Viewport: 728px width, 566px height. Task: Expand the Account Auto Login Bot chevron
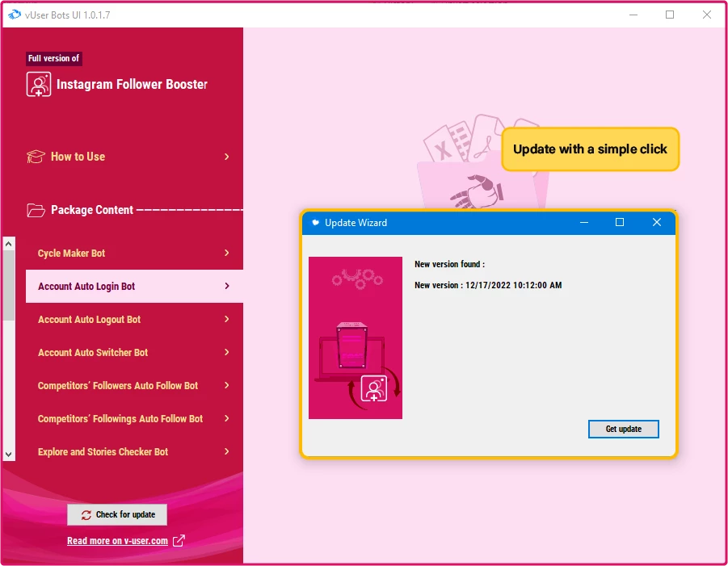[x=226, y=286]
